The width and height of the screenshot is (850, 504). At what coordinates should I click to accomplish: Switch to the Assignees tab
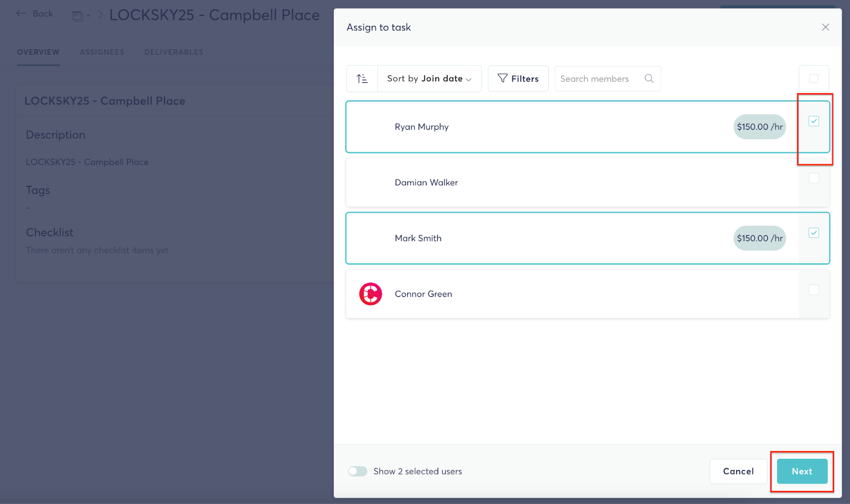tap(102, 52)
